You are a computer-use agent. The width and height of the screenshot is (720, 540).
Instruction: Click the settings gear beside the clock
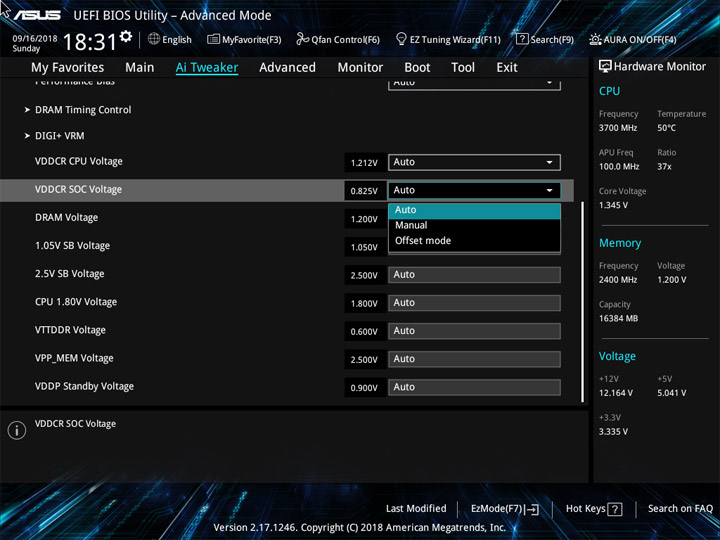coord(126,36)
